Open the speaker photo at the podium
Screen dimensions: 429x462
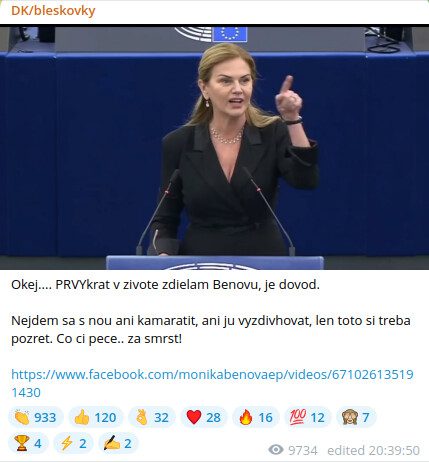214,147
